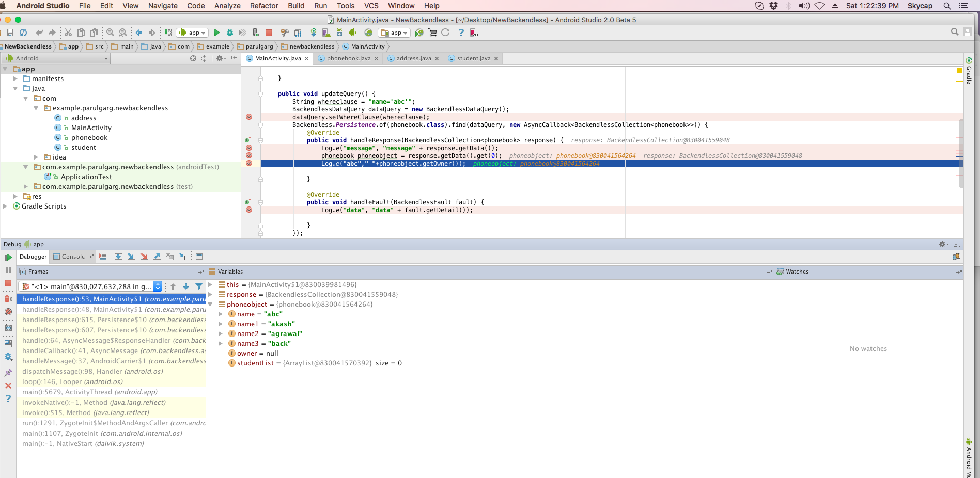The width and height of the screenshot is (980, 478).
Task: Collapse the java folder
Action: tap(15, 88)
